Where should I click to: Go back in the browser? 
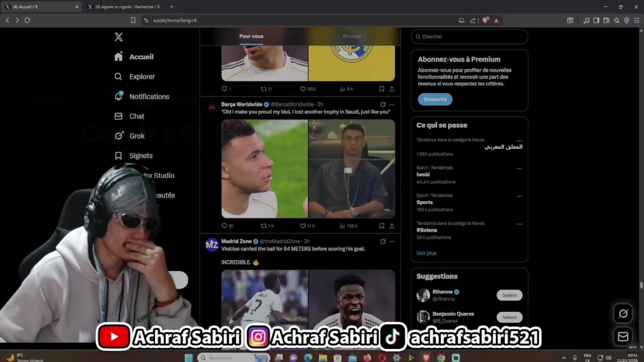point(7,20)
